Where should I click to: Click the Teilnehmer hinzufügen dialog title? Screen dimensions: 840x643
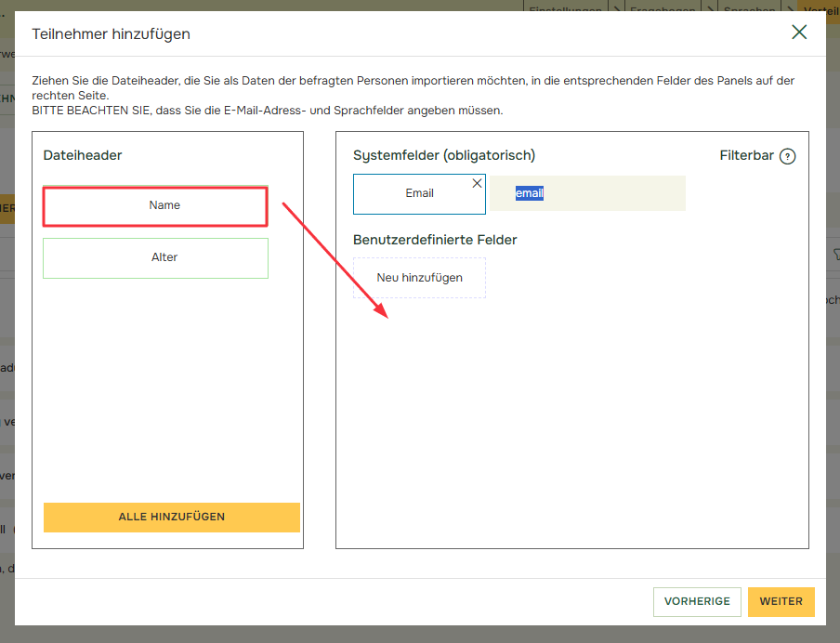point(111,34)
